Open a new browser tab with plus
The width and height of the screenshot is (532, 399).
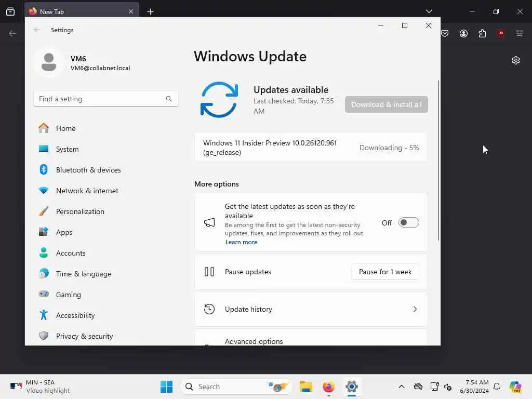click(150, 11)
